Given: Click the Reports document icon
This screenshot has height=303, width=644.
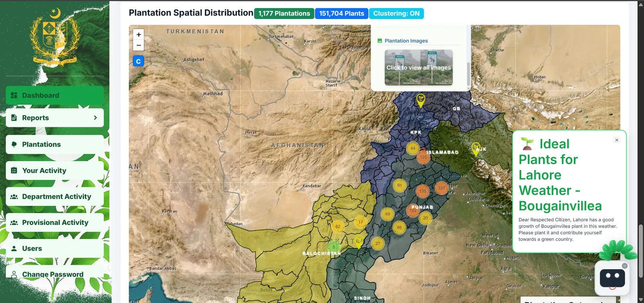Looking at the screenshot, I should click(x=14, y=118).
